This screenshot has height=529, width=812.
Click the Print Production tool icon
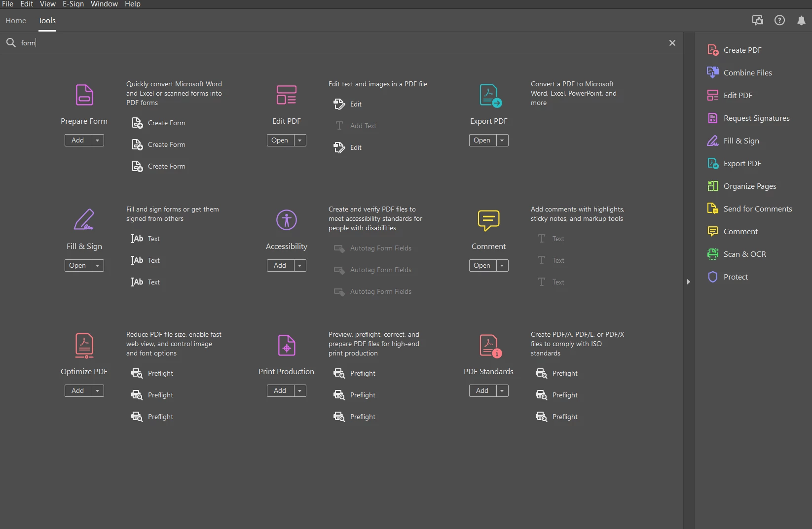pyautogui.click(x=287, y=346)
